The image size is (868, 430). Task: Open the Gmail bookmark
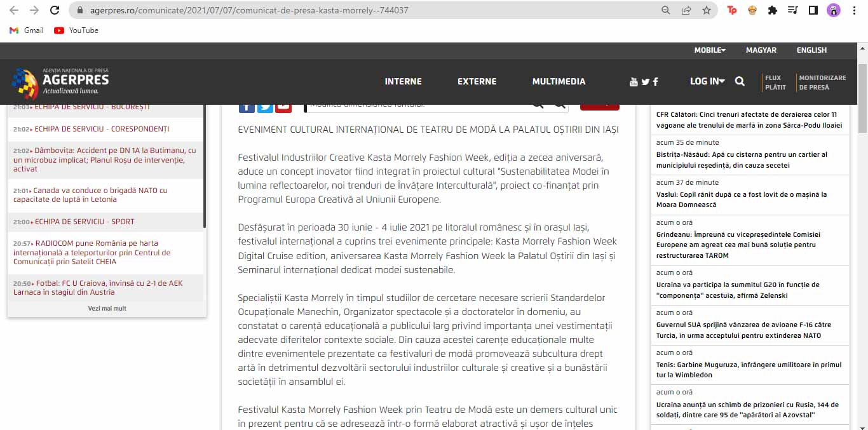click(27, 30)
